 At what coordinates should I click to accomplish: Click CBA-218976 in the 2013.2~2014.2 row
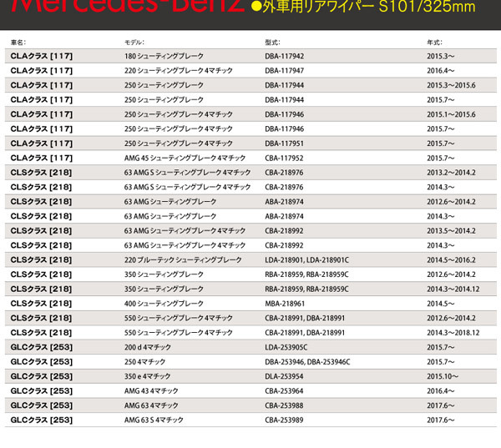pyautogui.click(x=284, y=173)
